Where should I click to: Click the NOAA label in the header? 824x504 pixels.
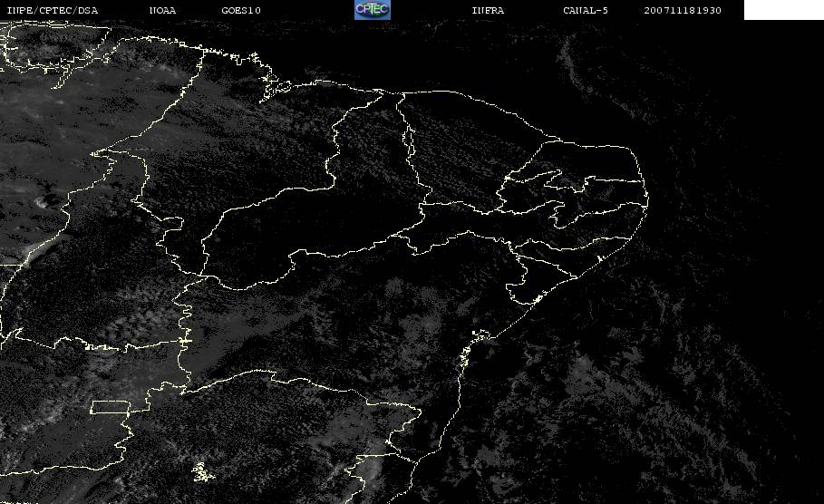(x=163, y=11)
